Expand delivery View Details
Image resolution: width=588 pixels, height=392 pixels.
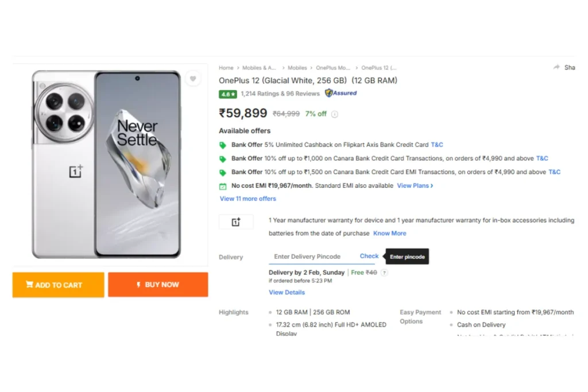point(287,292)
